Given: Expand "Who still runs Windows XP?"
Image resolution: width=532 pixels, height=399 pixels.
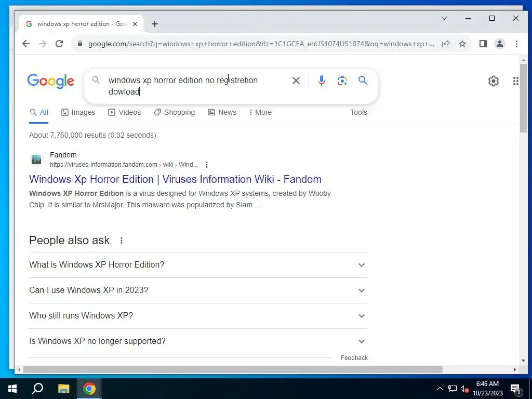Looking at the screenshot, I should (x=198, y=315).
